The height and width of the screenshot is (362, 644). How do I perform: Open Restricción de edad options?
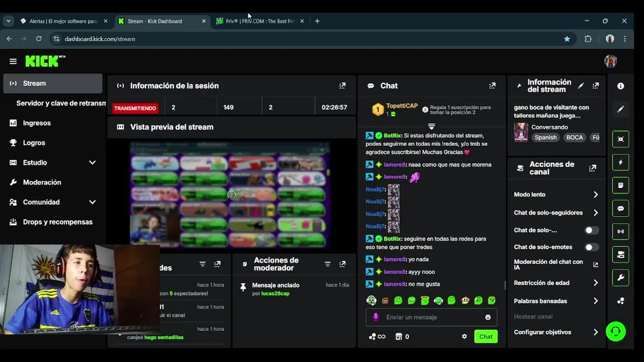(x=556, y=283)
